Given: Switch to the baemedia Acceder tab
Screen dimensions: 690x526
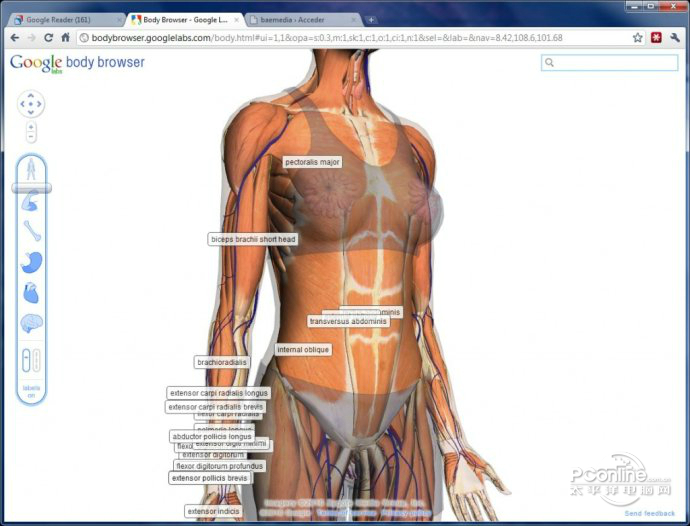Looking at the screenshot, I should pyautogui.click(x=302, y=20).
